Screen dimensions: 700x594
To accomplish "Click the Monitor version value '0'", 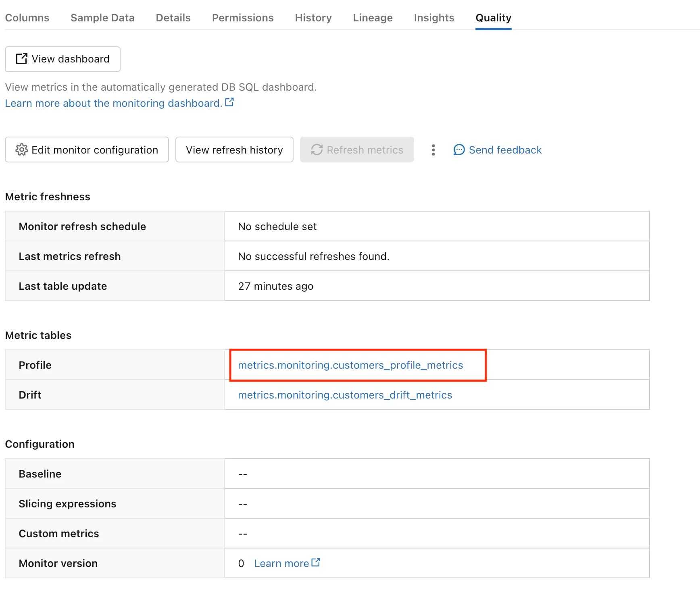I will (241, 563).
